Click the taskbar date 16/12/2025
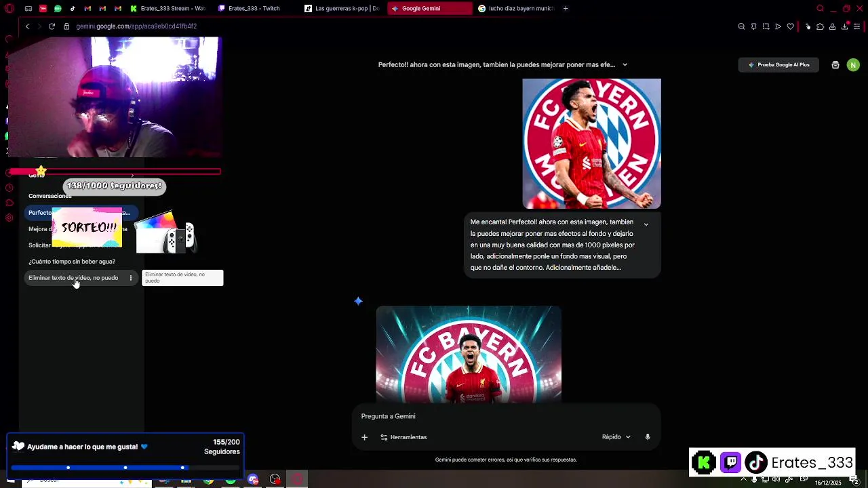Viewport: 868px width, 488px height. (828, 483)
